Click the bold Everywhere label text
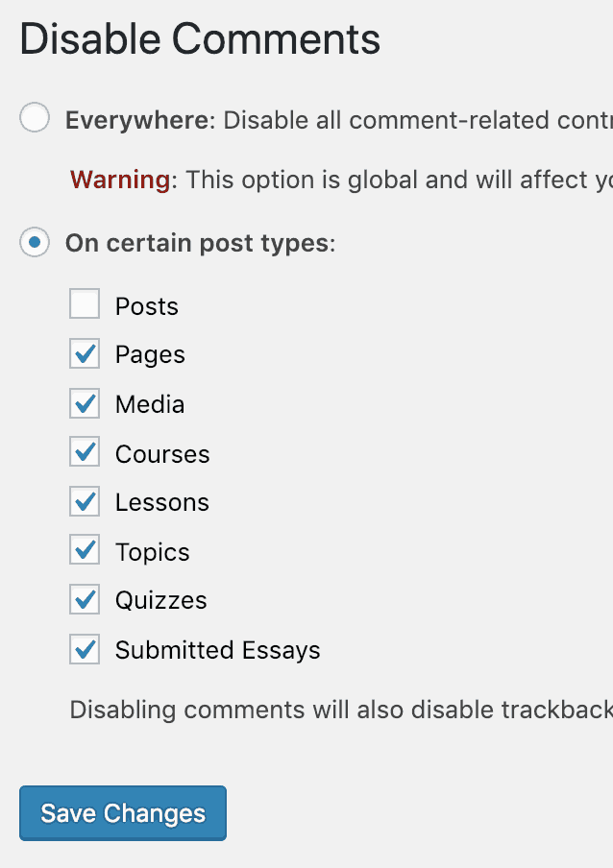This screenshot has width=613, height=868. click(138, 121)
